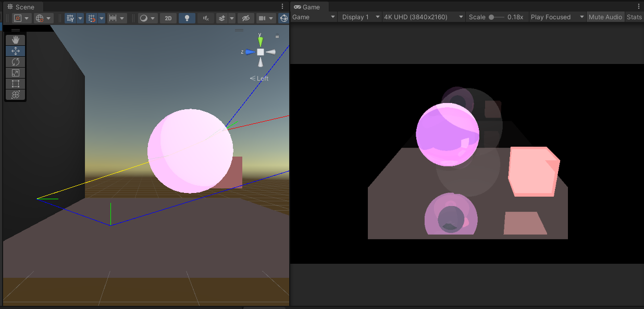
Task: Switch to the Game tab
Action: (x=307, y=7)
